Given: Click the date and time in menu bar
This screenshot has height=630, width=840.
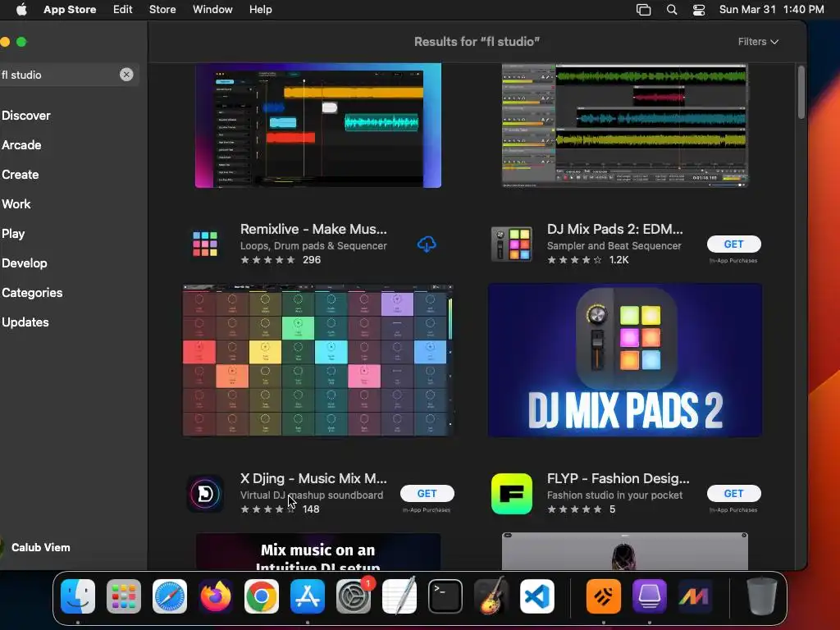Looking at the screenshot, I should pos(771,10).
